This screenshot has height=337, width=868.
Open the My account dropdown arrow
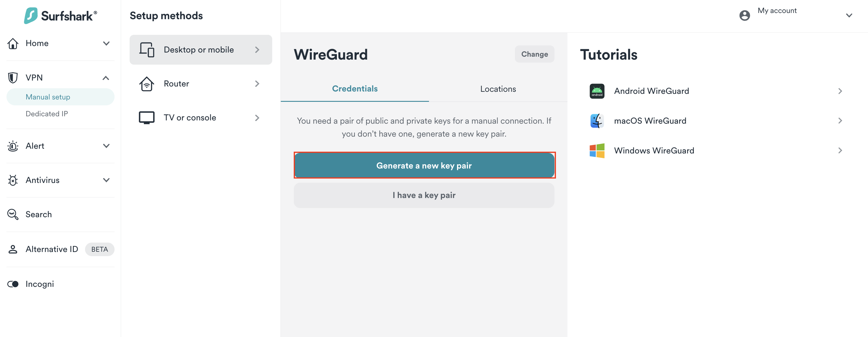coord(849,15)
